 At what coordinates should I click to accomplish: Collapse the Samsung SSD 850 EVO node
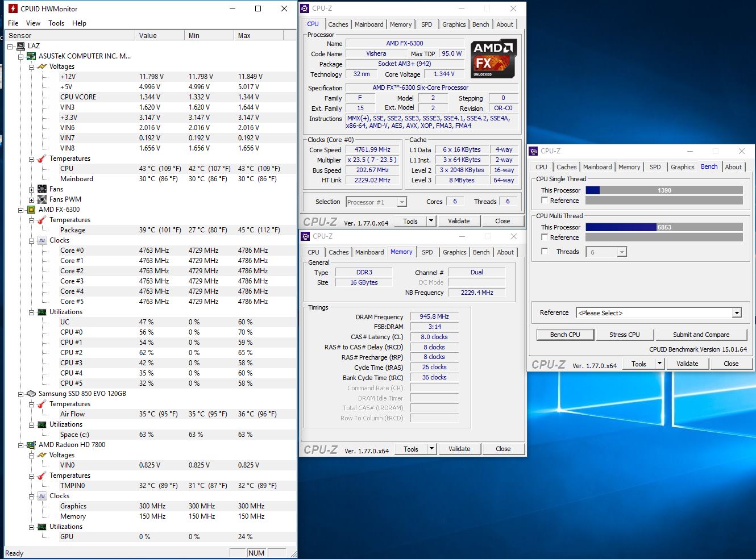(21, 394)
